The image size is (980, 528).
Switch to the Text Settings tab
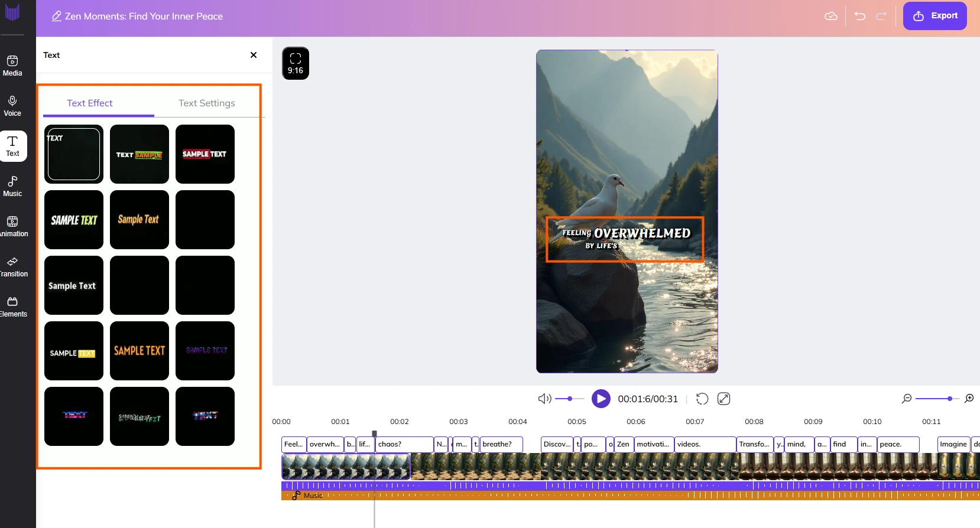click(x=207, y=103)
